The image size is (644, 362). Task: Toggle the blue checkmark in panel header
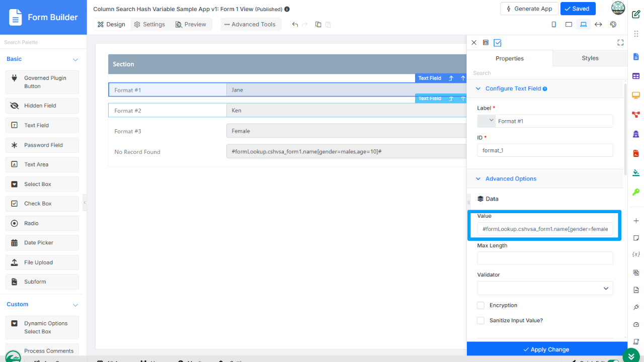click(x=498, y=43)
